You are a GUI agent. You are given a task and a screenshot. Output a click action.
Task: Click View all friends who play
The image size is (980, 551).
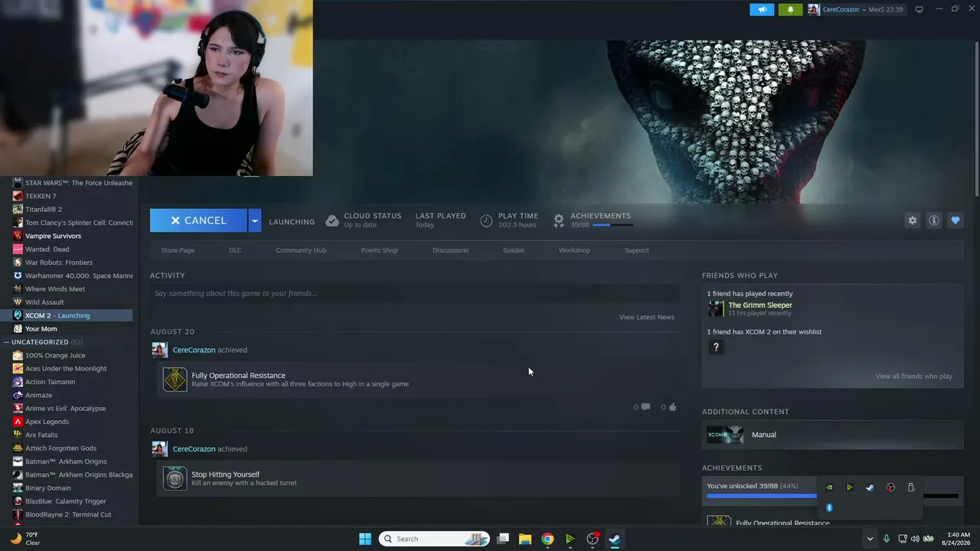click(x=914, y=377)
